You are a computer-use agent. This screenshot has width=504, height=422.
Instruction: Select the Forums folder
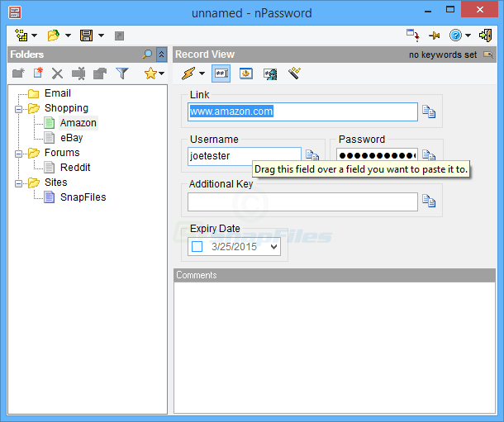(62, 153)
